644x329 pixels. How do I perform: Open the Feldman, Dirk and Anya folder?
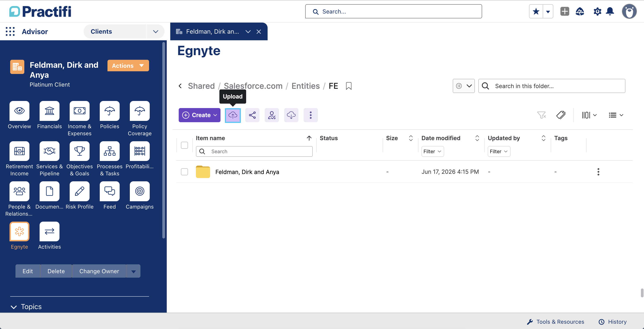[247, 172]
